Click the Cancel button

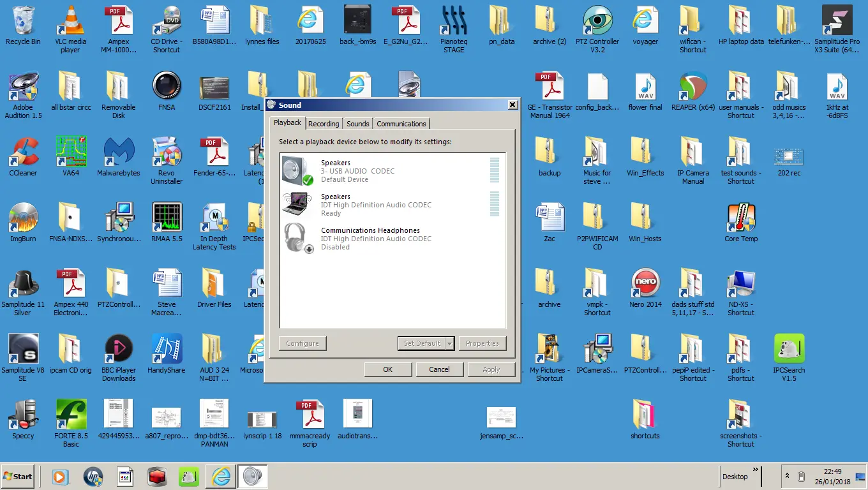pos(439,369)
